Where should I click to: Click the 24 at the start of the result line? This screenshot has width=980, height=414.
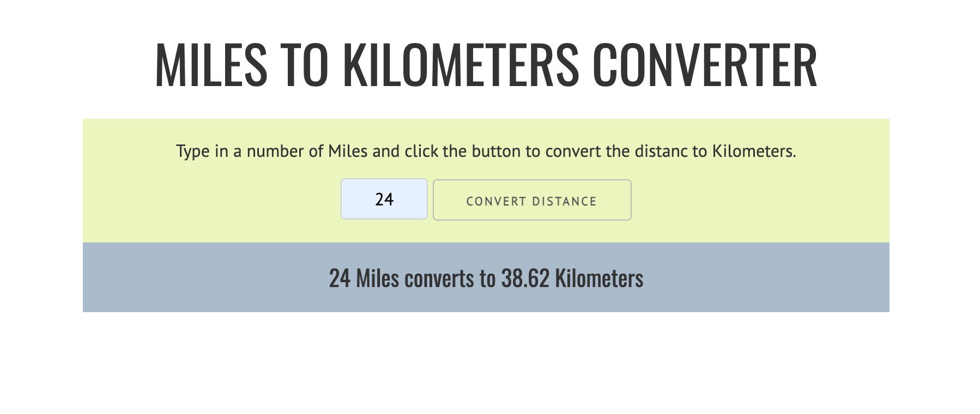340,278
